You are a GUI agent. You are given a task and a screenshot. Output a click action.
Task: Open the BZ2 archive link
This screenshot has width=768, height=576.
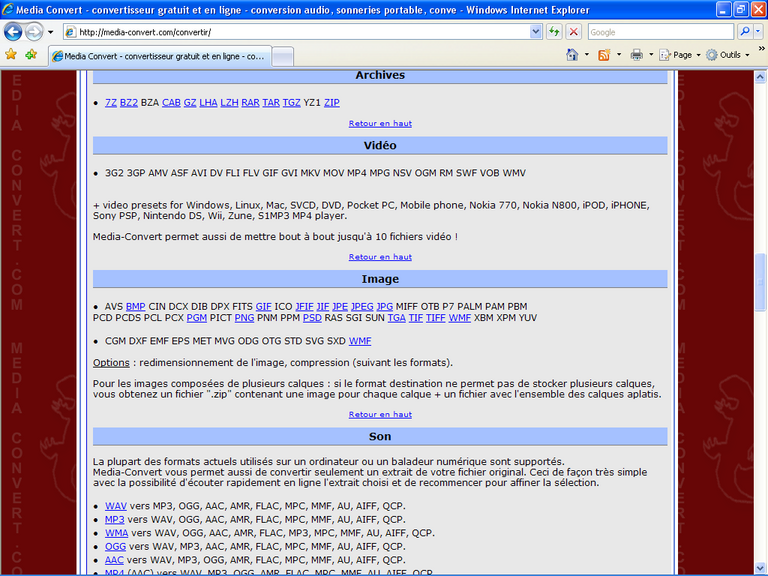(129, 103)
